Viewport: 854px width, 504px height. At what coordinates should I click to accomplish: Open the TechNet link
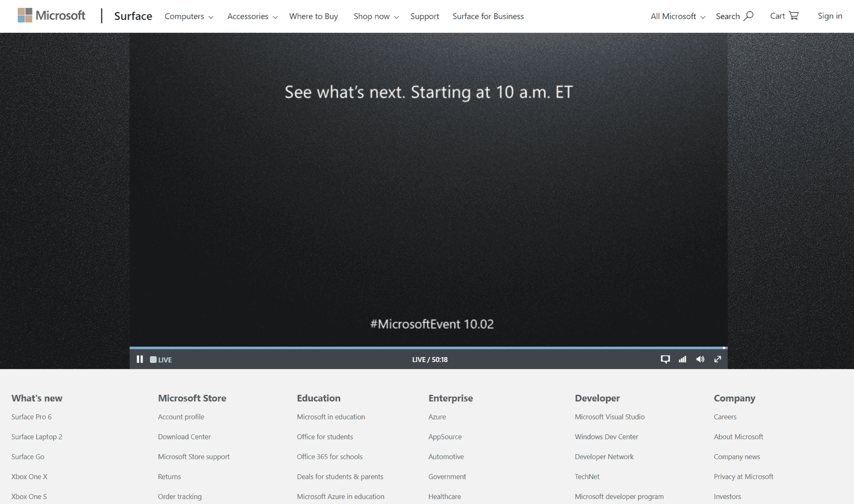[587, 477]
